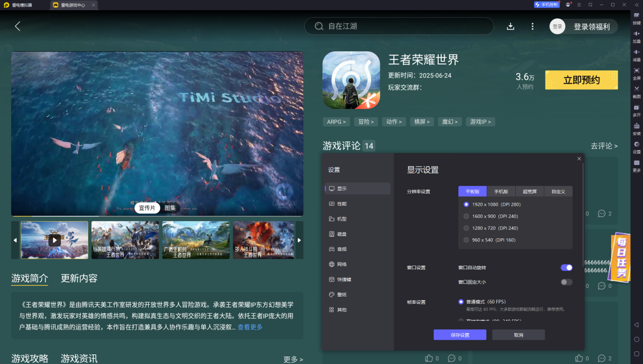The image size is (643, 364).
Task: Click the video progress bar under the trailer
Action: tap(157, 216)
